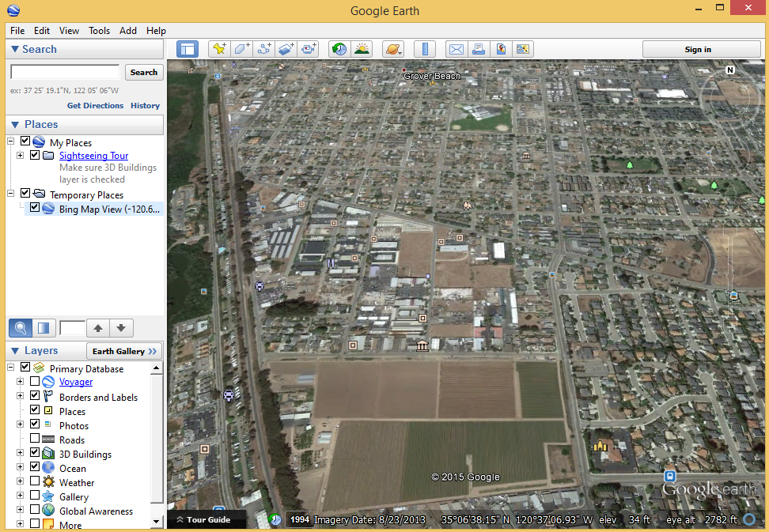The width and height of the screenshot is (769, 532).
Task: Click the magnifier icon below the Places panel
Action: (21, 328)
